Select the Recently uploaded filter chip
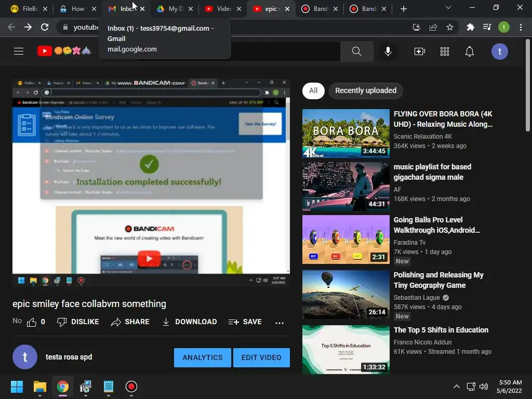The width and height of the screenshot is (532, 399). pos(366,90)
